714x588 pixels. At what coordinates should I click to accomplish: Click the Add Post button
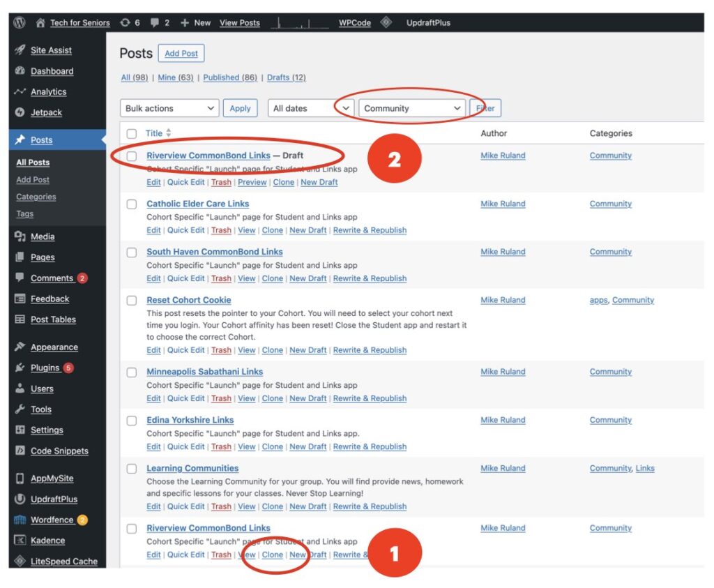[181, 54]
